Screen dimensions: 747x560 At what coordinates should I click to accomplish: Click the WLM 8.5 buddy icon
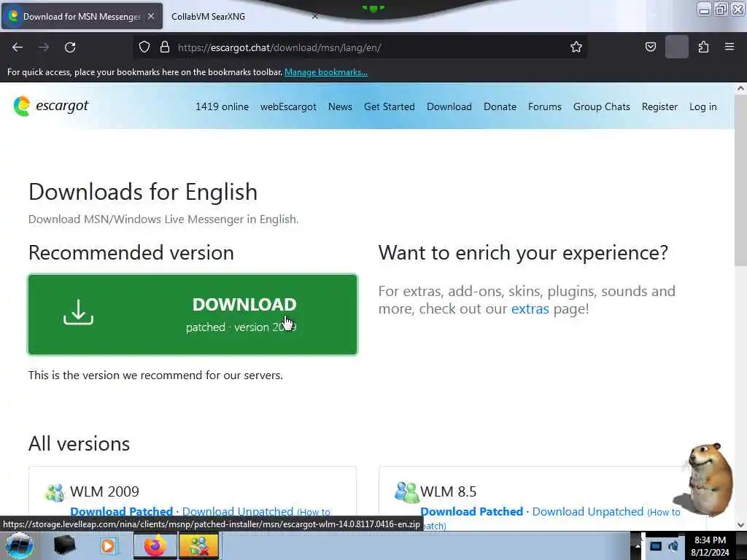(406, 492)
